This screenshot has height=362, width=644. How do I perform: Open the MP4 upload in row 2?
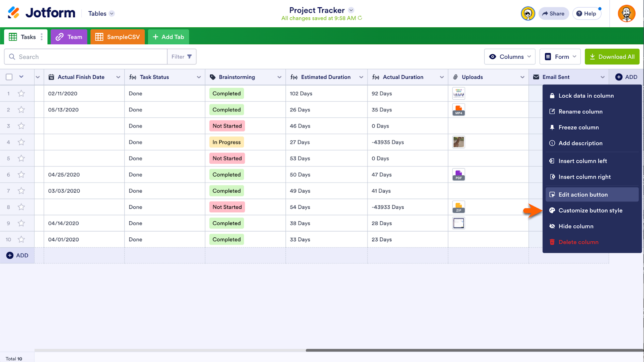[458, 110]
